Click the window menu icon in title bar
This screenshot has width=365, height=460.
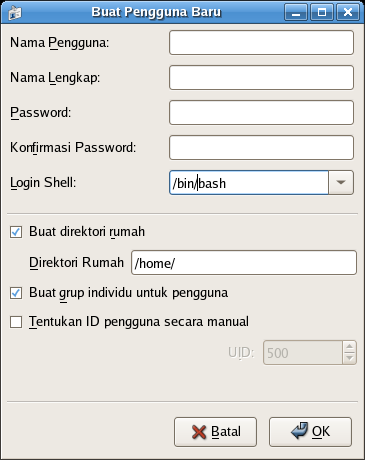(x=15, y=13)
